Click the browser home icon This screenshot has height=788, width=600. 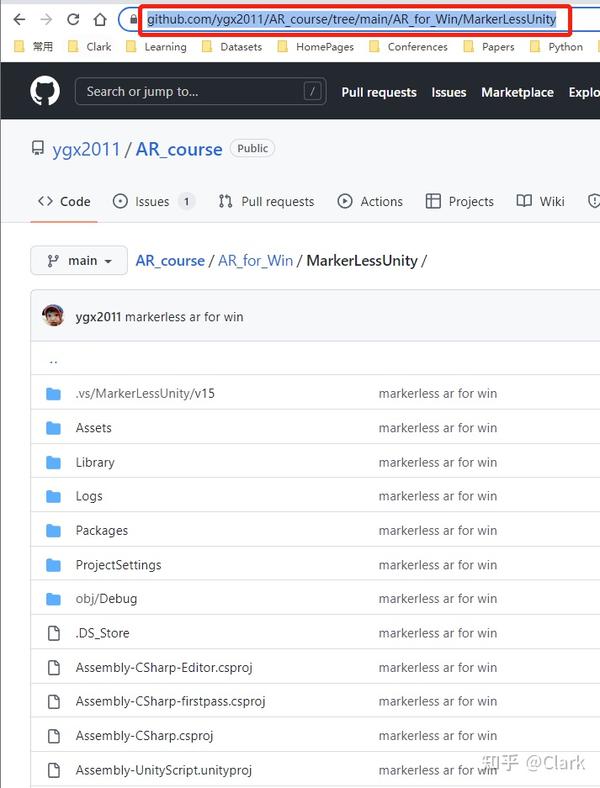[100, 20]
